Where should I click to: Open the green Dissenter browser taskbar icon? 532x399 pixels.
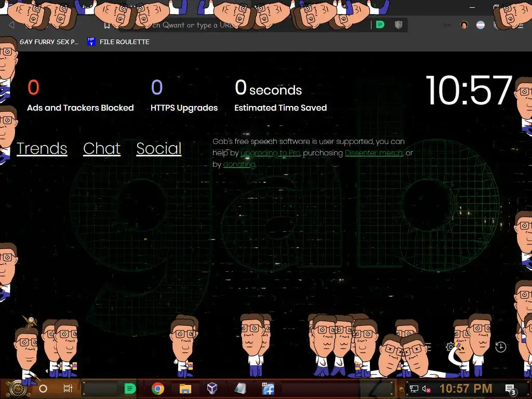coord(130,389)
